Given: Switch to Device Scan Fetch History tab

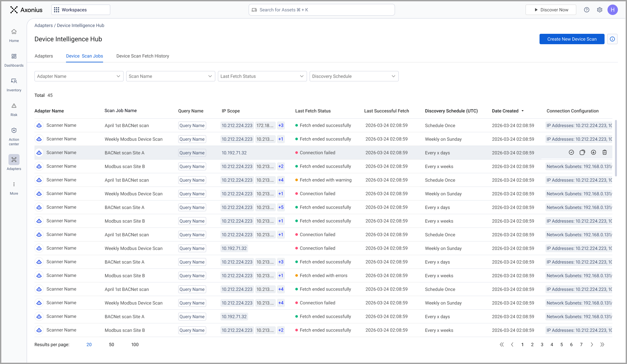Looking at the screenshot, I should [143, 56].
